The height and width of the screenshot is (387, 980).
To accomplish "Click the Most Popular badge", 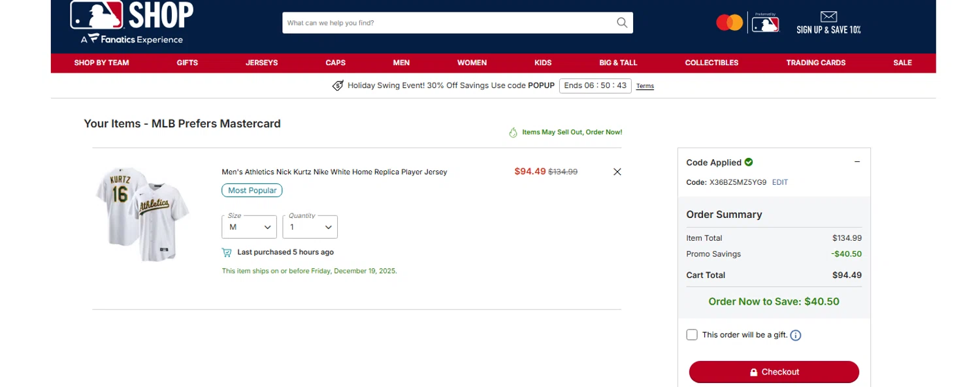I will click(252, 191).
